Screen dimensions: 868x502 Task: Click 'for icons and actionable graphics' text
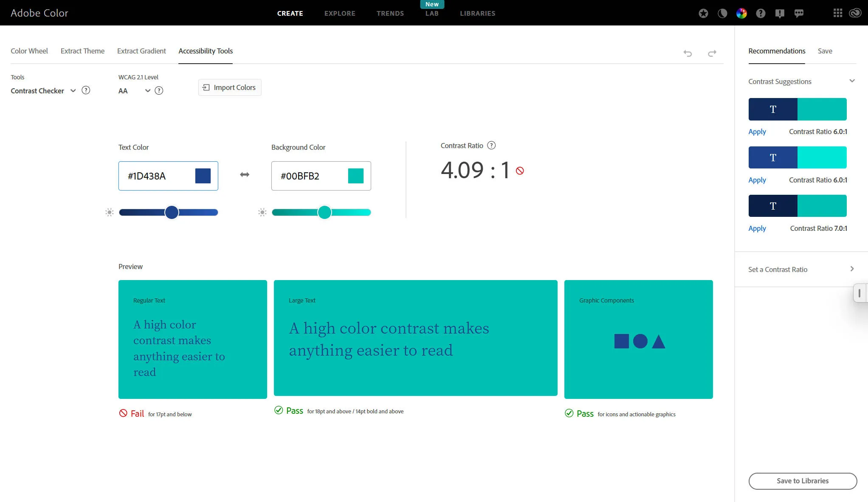[x=637, y=414]
